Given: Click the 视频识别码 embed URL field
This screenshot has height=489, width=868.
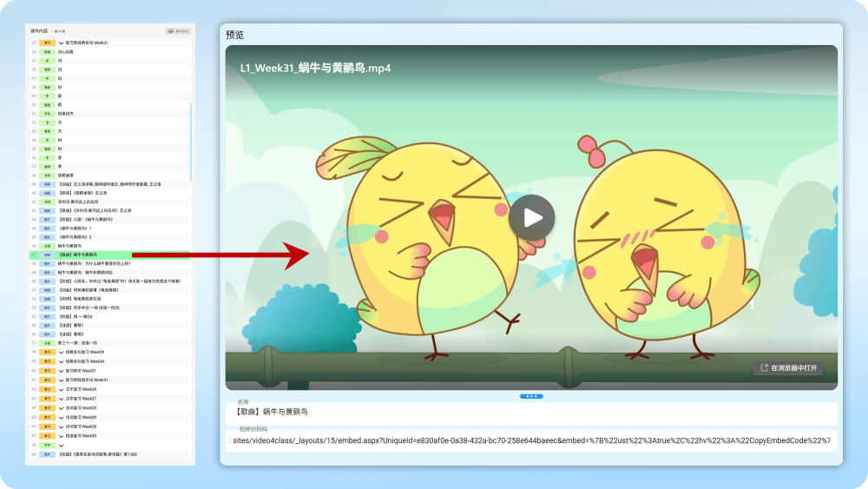Looking at the screenshot, I should [531, 440].
